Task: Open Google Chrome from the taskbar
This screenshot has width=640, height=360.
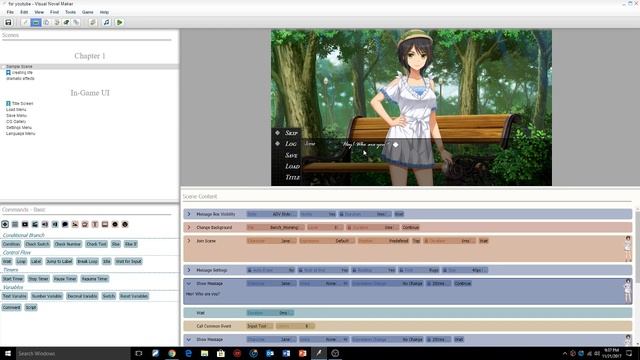Action: (172, 353)
